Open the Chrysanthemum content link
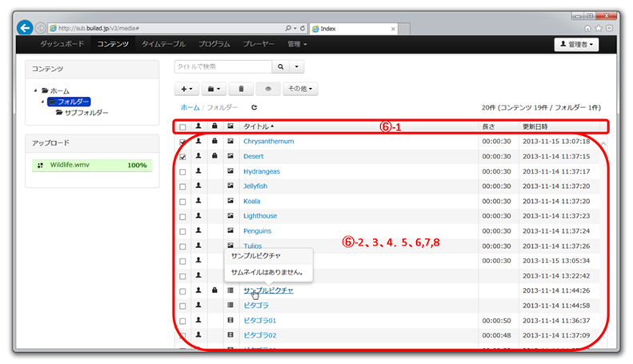 tap(268, 142)
